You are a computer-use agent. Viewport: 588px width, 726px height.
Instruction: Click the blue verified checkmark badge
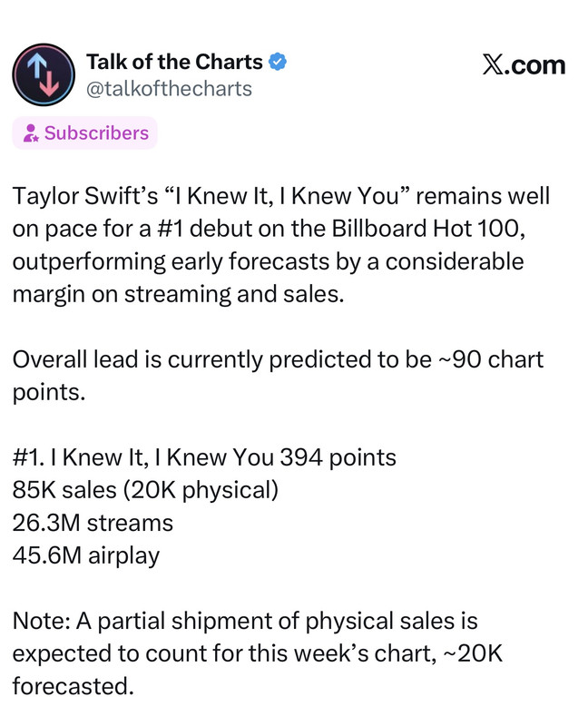278,62
